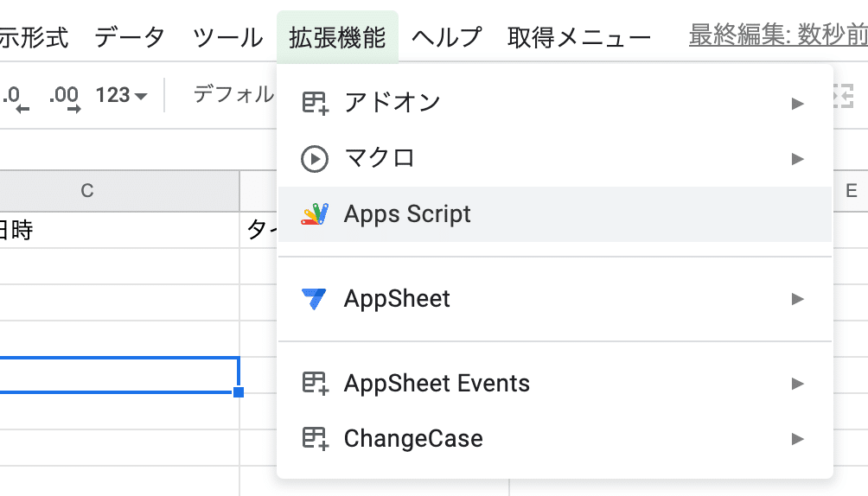Open the 拡張機能 menu
This screenshot has width=868, height=496.
337,37
